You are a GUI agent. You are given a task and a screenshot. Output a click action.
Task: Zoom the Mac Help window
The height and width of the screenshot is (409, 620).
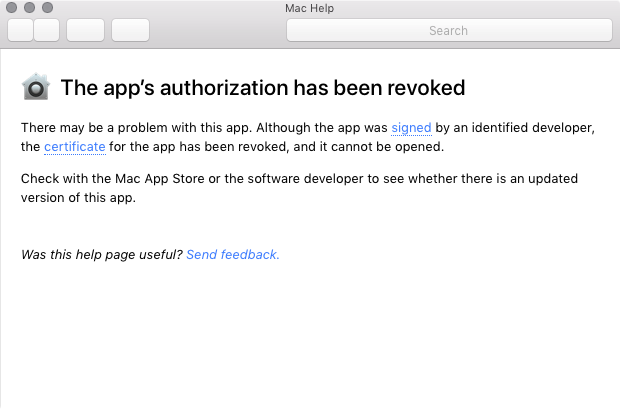point(47,8)
